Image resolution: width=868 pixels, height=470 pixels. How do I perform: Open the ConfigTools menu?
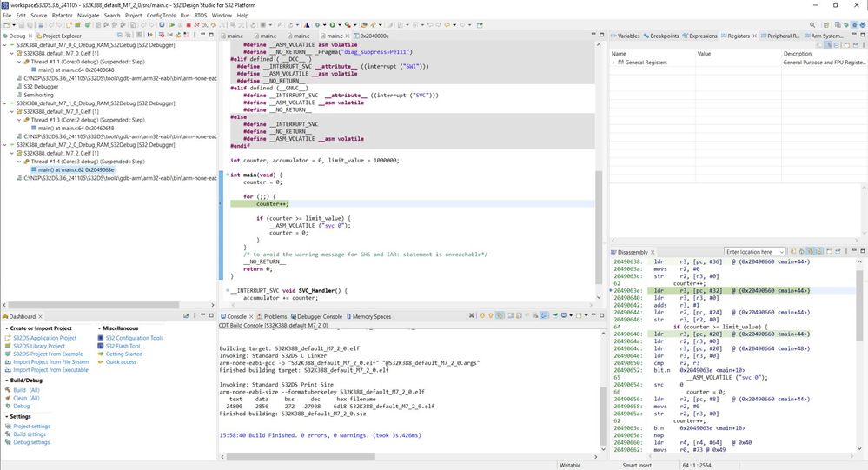click(161, 16)
